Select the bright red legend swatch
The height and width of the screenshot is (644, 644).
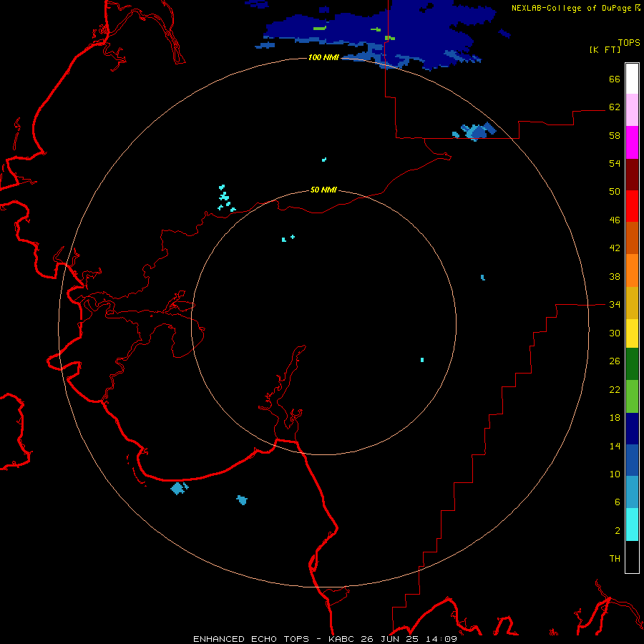click(x=632, y=206)
